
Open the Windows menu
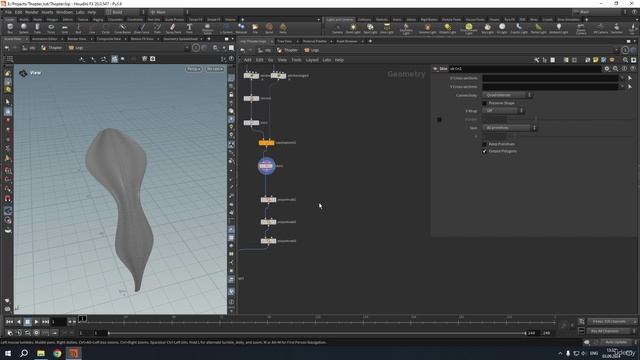point(64,12)
